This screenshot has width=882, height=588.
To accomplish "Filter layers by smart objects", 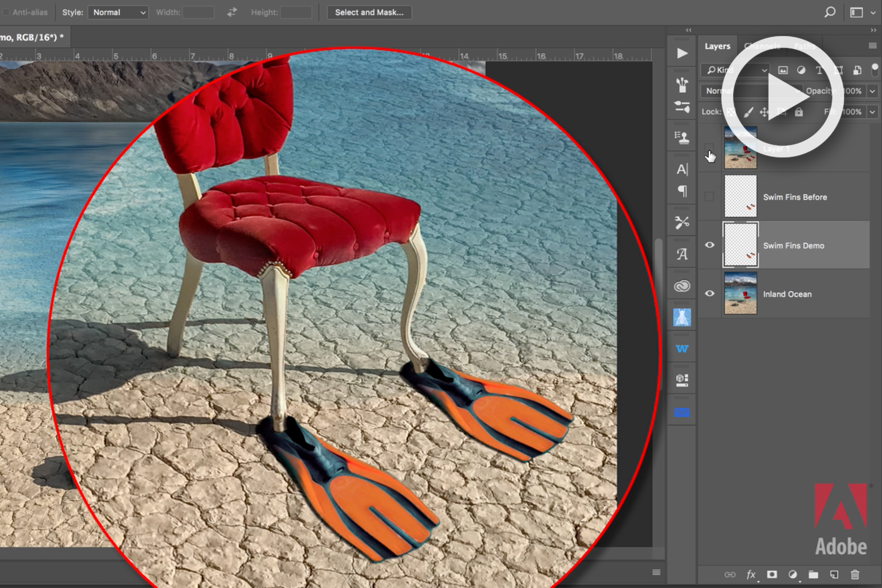I will [857, 70].
